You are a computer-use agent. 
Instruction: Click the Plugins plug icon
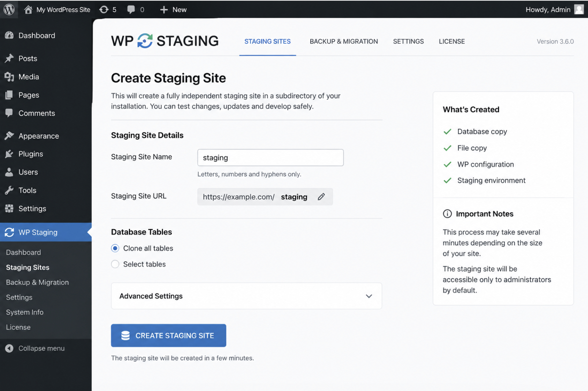pyautogui.click(x=9, y=154)
